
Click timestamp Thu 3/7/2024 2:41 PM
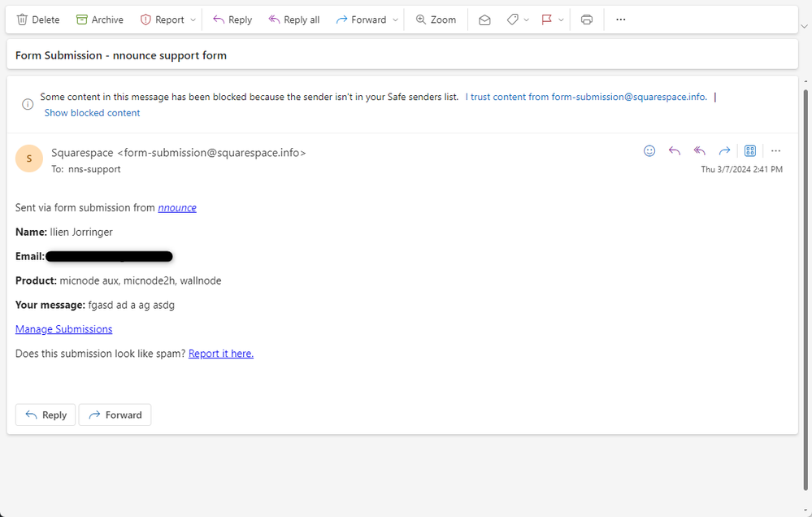(741, 169)
